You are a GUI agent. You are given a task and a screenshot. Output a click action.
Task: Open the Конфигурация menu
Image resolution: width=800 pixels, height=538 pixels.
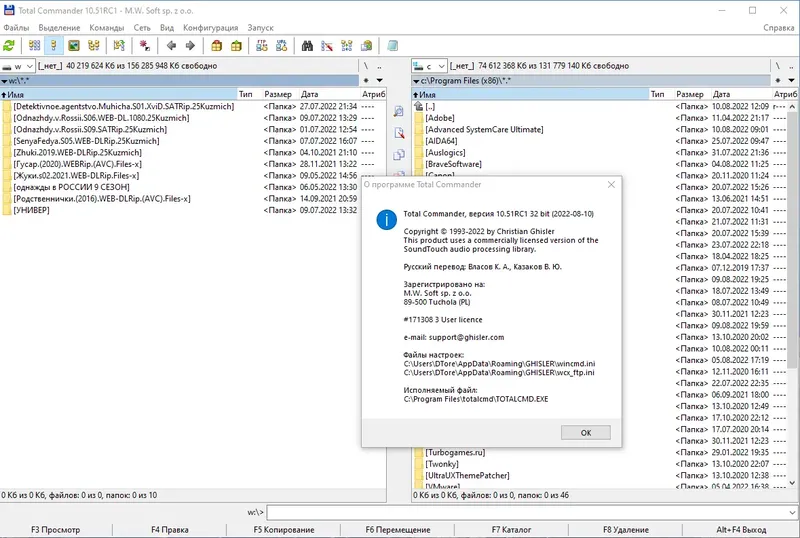point(211,28)
